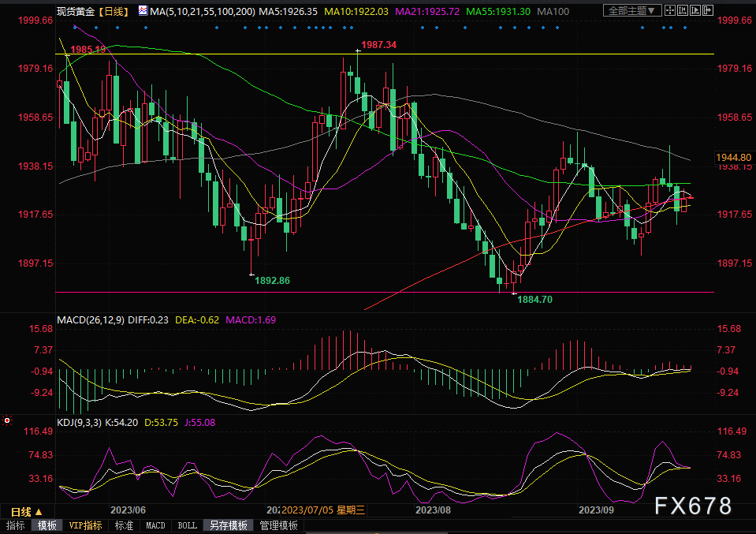
Task: Open the 全部主题 dropdown
Action: coord(631,11)
